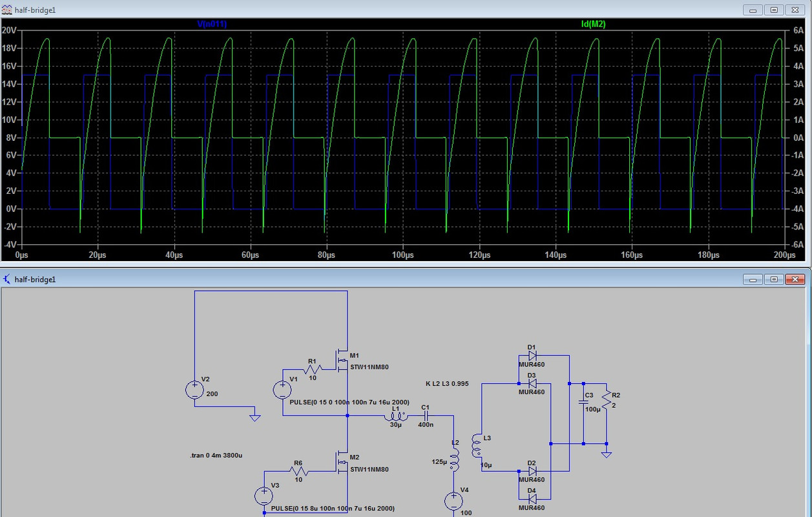This screenshot has width=812, height=517.
Task: Open the schematic window system menu icon
Action: pos(7,279)
